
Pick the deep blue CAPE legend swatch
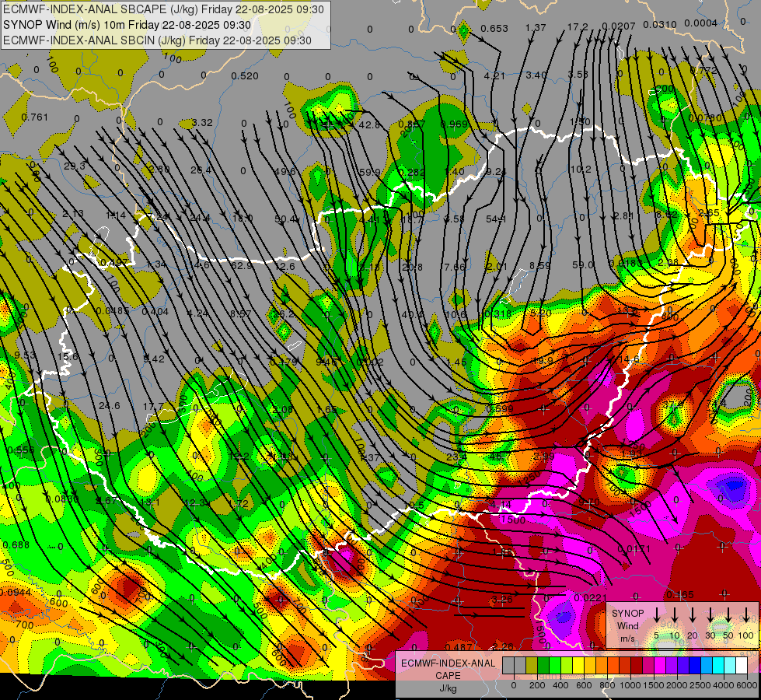pos(694,666)
